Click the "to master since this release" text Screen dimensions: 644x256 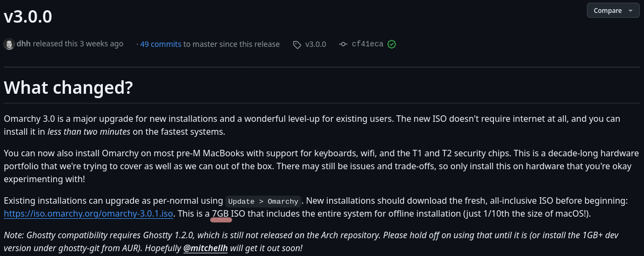pyautogui.click(x=231, y=44)
